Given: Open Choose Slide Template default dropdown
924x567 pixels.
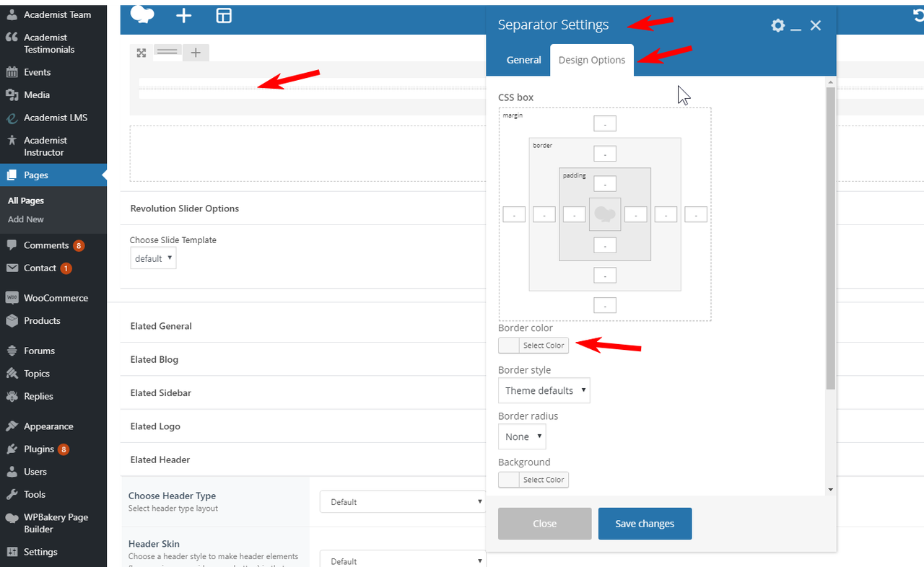Looking at the screenshot, I should point(153,258).
